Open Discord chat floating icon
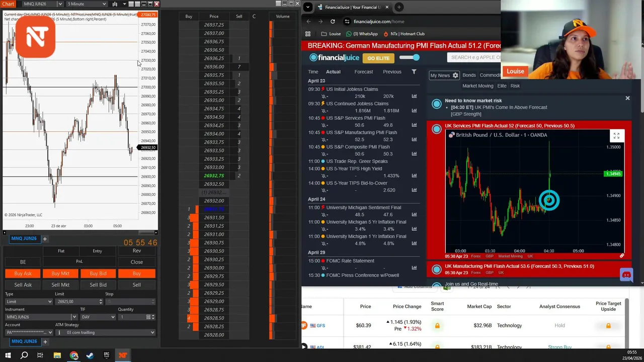The height and width of the screenshot is (362, 644). coord(626,275)
